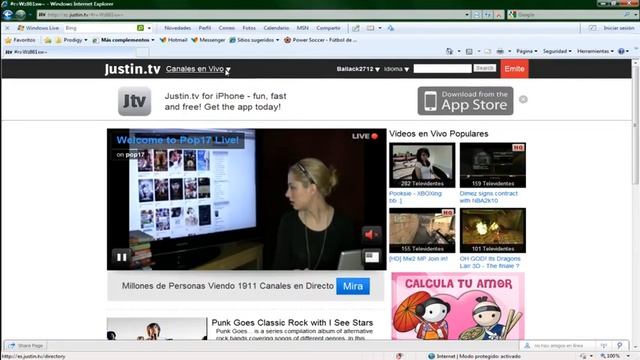Open MSN in Windows Live toolbar
This screenshot has width=640, height=360.
(302, 28)
